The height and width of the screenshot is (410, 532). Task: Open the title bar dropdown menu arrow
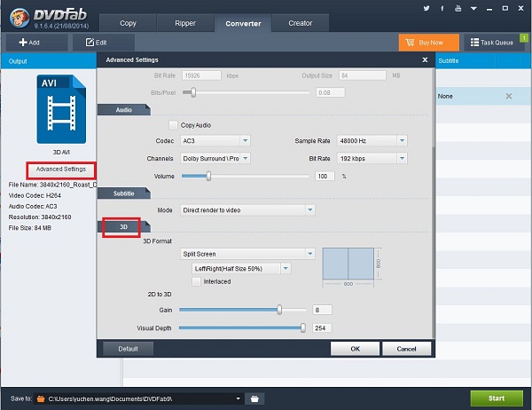tap(473, 9)
